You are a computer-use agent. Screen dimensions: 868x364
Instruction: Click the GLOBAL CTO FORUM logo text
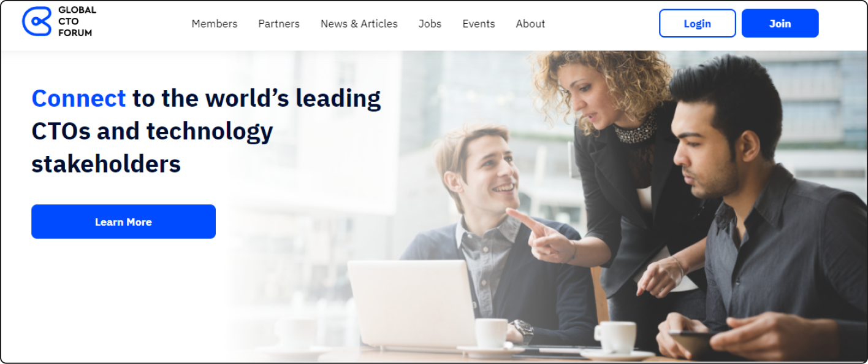(77, 21)
